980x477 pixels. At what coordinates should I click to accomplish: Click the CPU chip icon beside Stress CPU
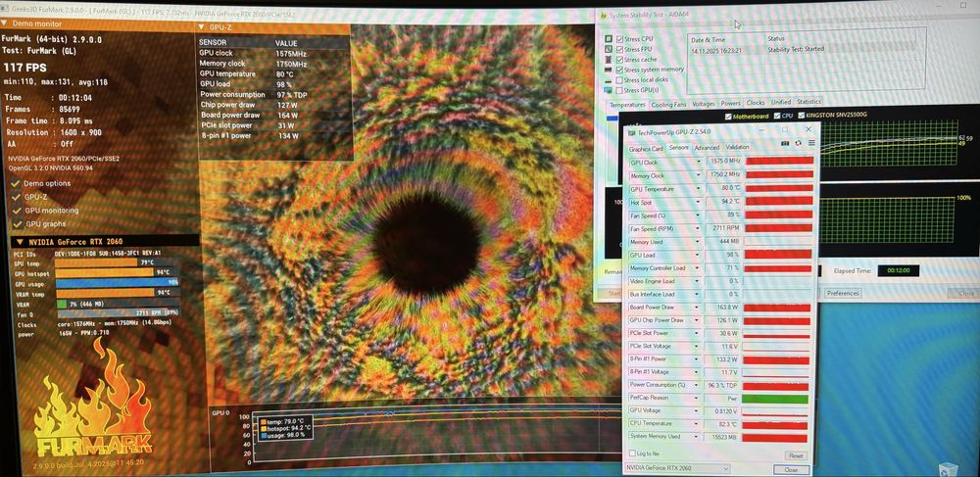[609, 39]
